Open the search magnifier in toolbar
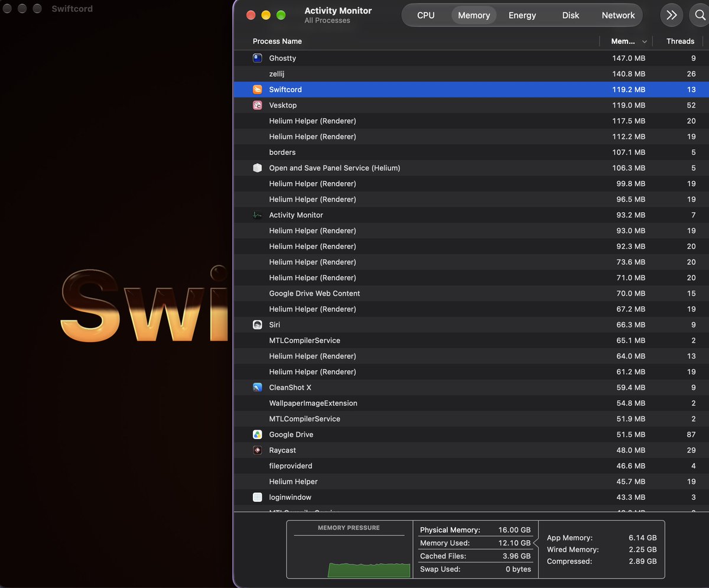 click(x=699, y=15)
